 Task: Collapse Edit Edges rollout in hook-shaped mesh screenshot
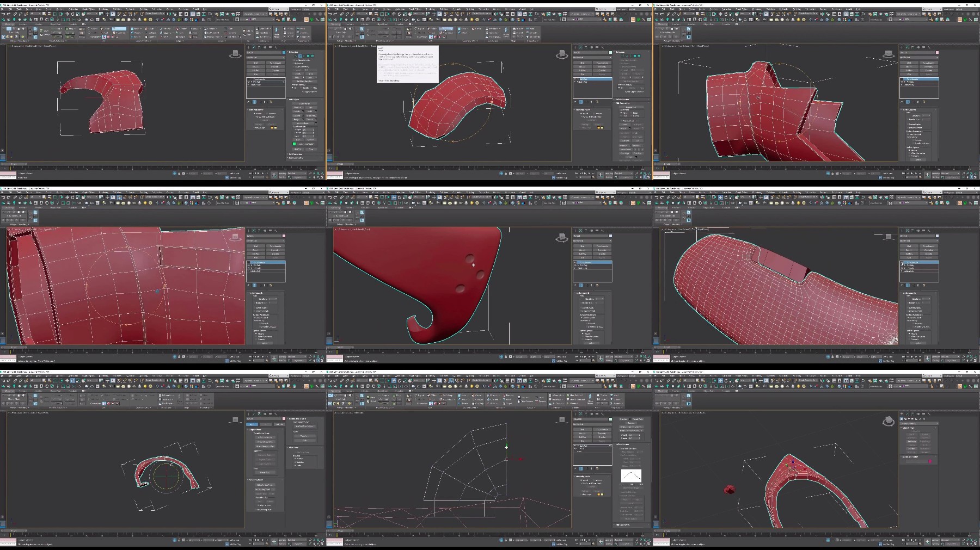304,99
